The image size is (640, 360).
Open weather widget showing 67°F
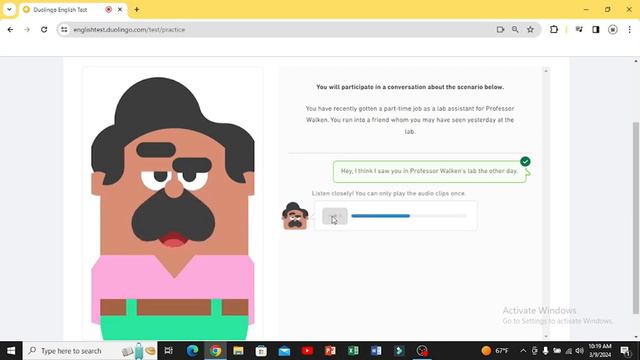(x=495, y=351)
